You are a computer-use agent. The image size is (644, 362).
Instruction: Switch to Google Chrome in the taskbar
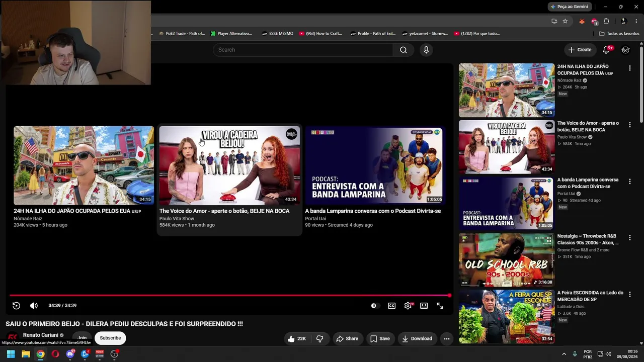40,354
